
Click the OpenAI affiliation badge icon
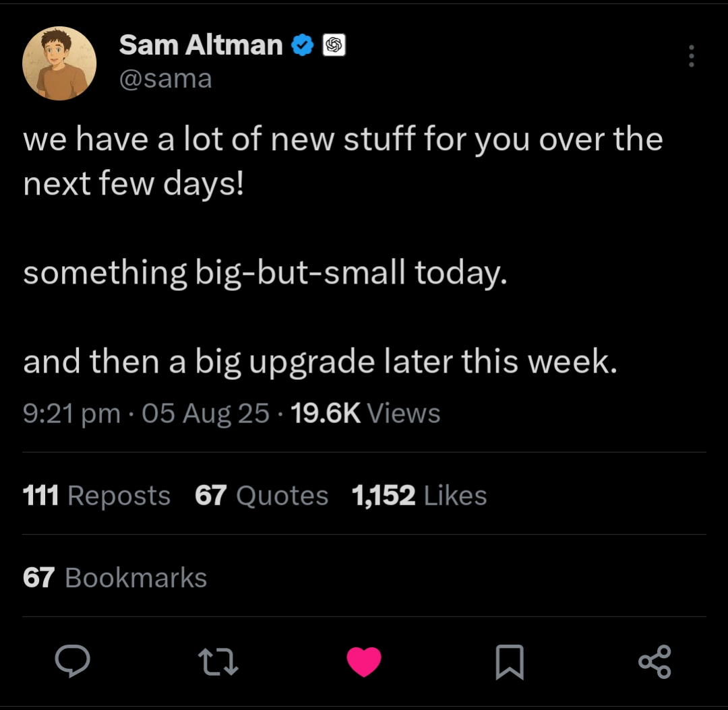pos(334,46)
